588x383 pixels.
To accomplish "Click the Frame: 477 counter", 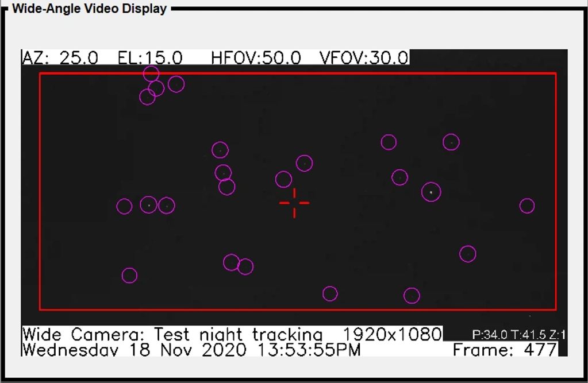I will [x=505, y=349].
